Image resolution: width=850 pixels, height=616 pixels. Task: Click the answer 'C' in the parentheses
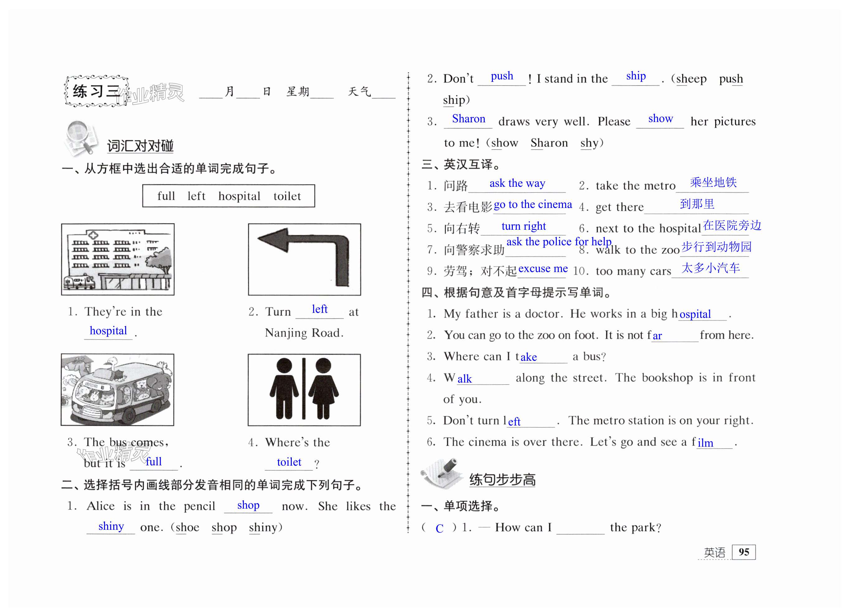439,528
